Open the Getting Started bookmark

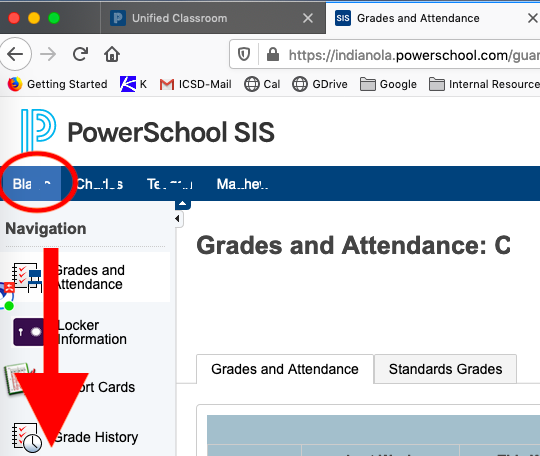click(58, 84)
